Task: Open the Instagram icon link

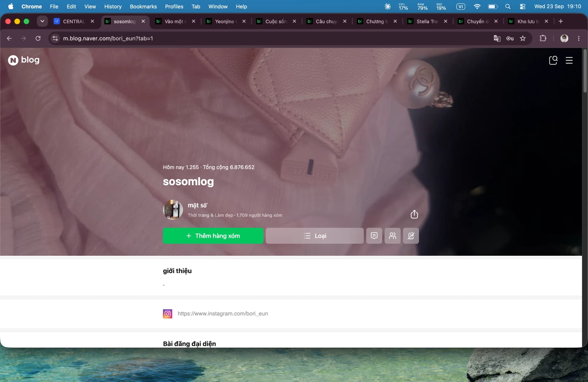Action: pos(168,314)
